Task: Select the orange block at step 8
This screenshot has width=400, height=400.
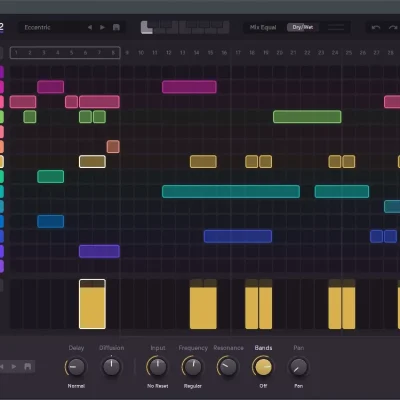Action: click(x=113, y=147)
